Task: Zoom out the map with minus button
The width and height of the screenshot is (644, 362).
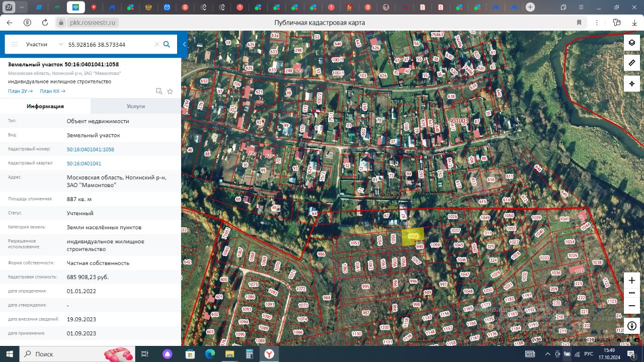Action: (632, 306)
